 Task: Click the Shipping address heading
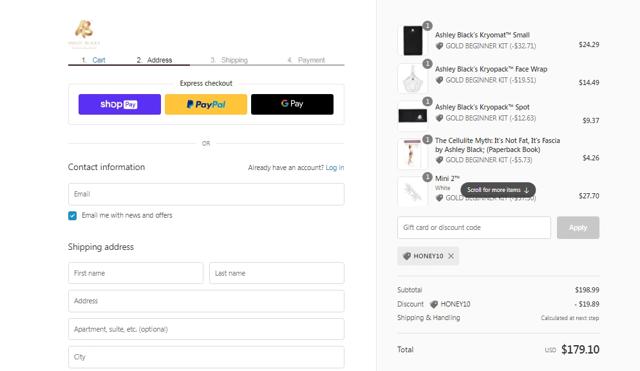101,247
